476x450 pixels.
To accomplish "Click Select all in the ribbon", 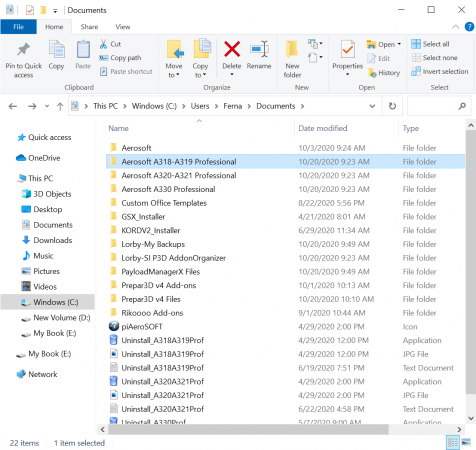I will (430, 44).
